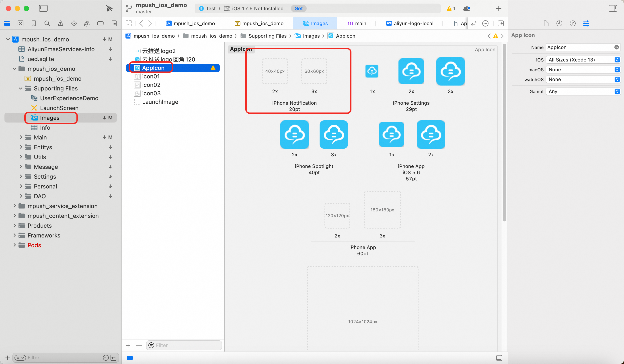Toggle source control status filter icon

[113, 358]
